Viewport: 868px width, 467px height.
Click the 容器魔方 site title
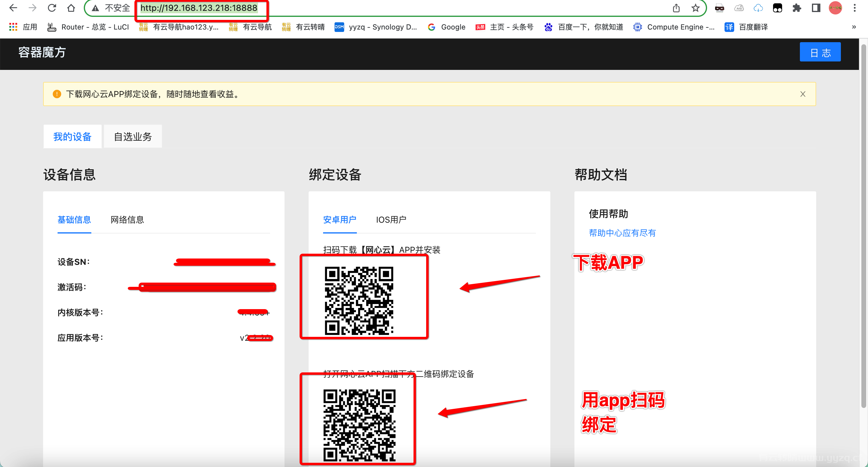coord(42,52)
